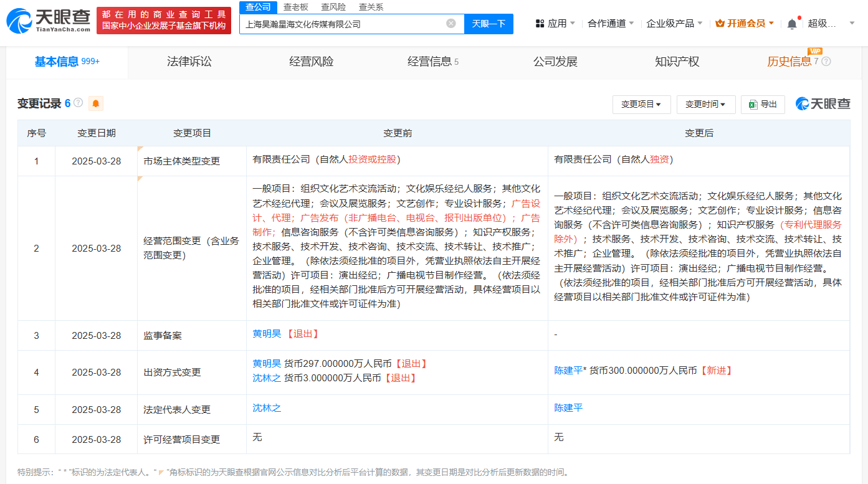Expand the 合作通道 menu
The width and height of the screenshot is (868, 484).
(x=611, y=24)
